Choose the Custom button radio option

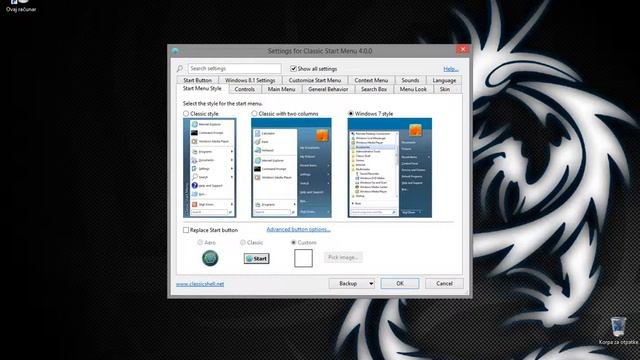pos(293,242)
